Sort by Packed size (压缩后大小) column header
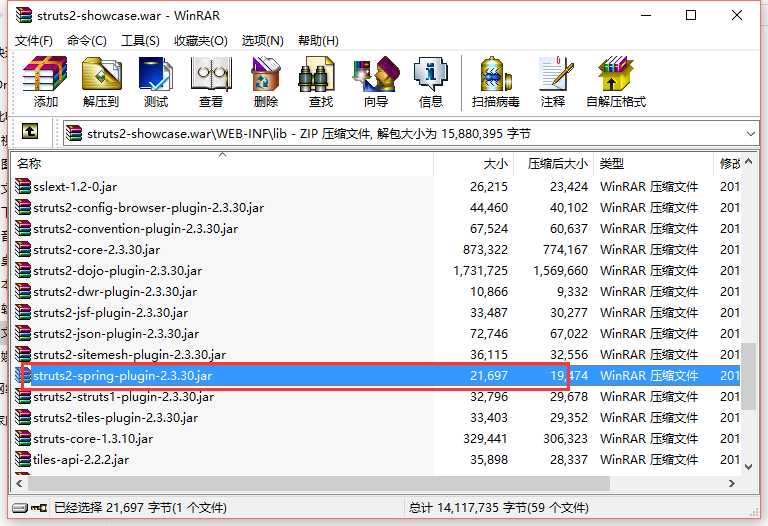 point(553,164)
